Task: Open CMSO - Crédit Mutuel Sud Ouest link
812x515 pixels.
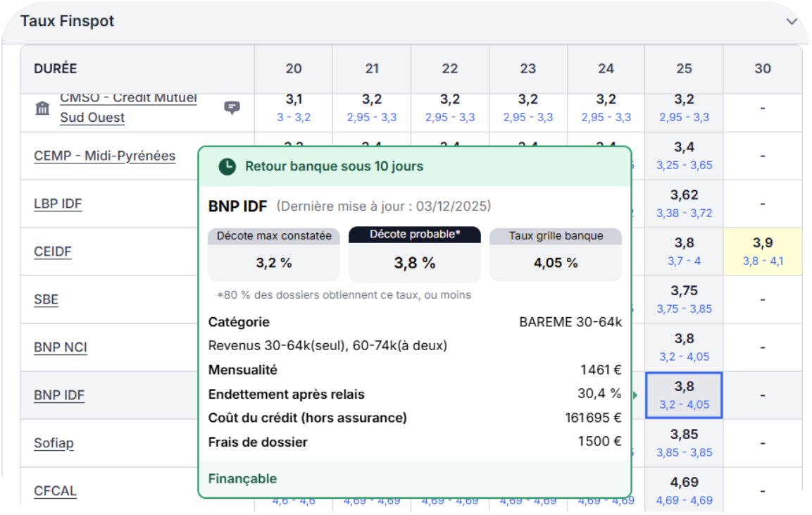Action: coord(128,108)
